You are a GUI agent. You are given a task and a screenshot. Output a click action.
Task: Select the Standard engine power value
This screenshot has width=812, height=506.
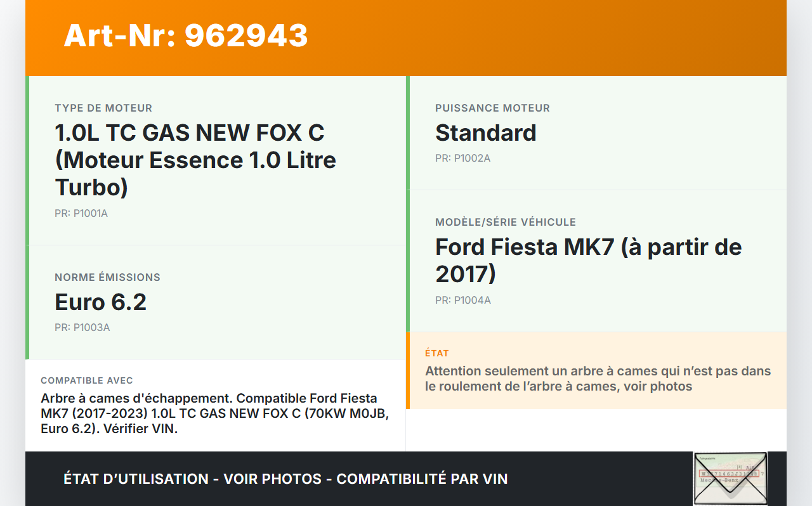tap(485, 133)
